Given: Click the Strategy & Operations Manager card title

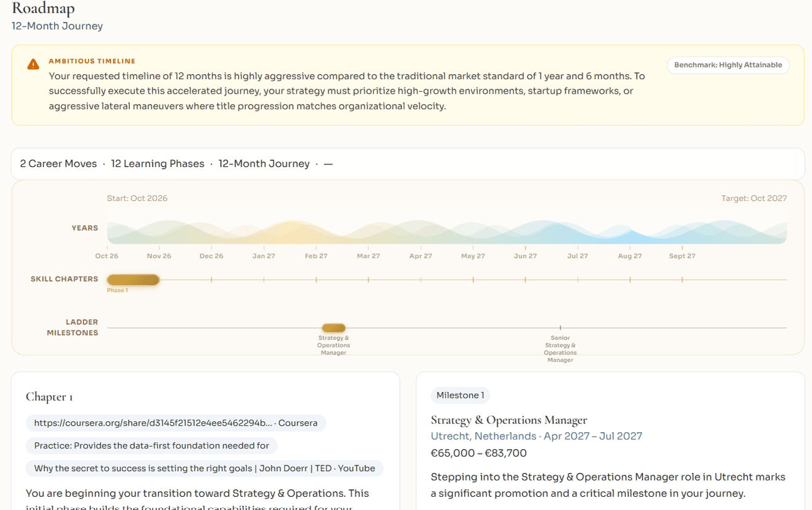Looking at the screenshot, I should pos(509,420).
